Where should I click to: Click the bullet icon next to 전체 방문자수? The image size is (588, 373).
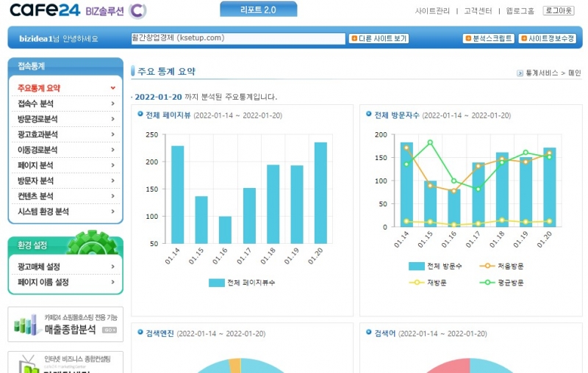(x=369, y=114)
